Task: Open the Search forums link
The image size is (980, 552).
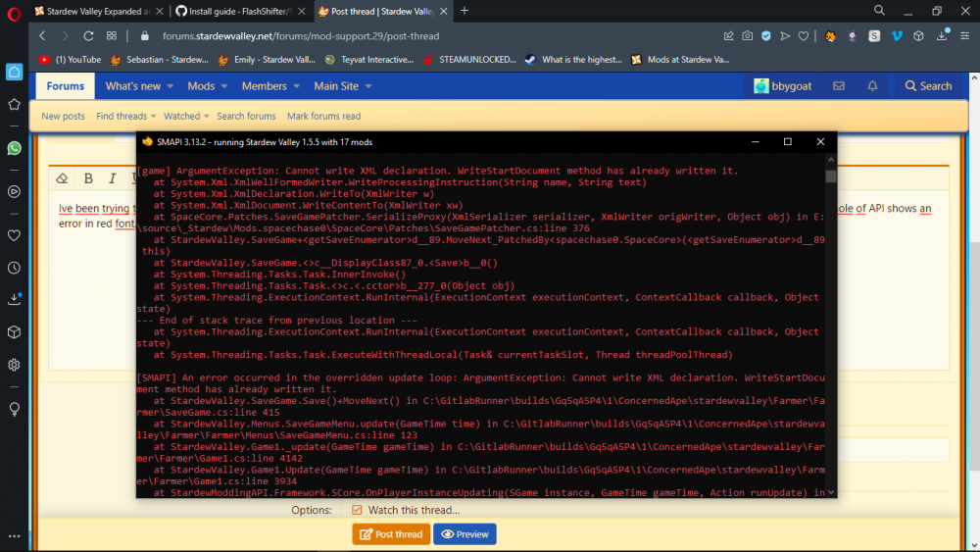Action: coord(246,117)
